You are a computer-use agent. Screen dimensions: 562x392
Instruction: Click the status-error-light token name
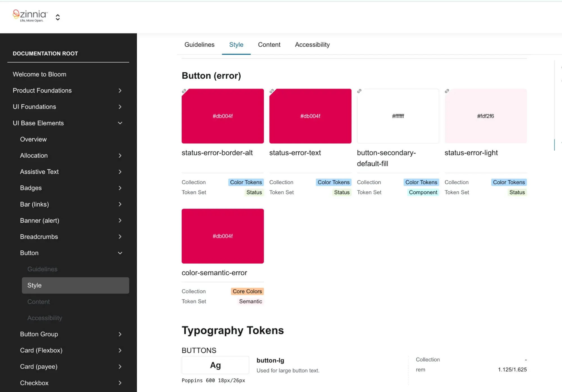pyautogui.click(x=471, y=153)
